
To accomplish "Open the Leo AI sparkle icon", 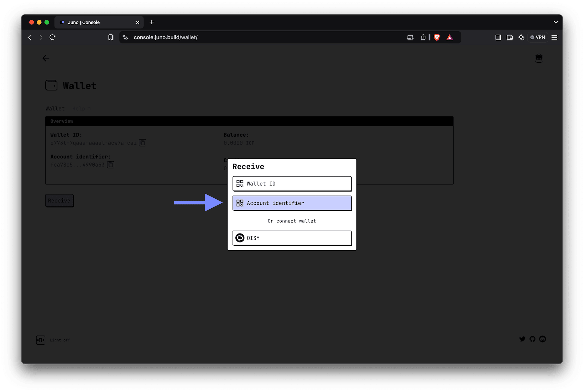I will click(x=521, y=37).
